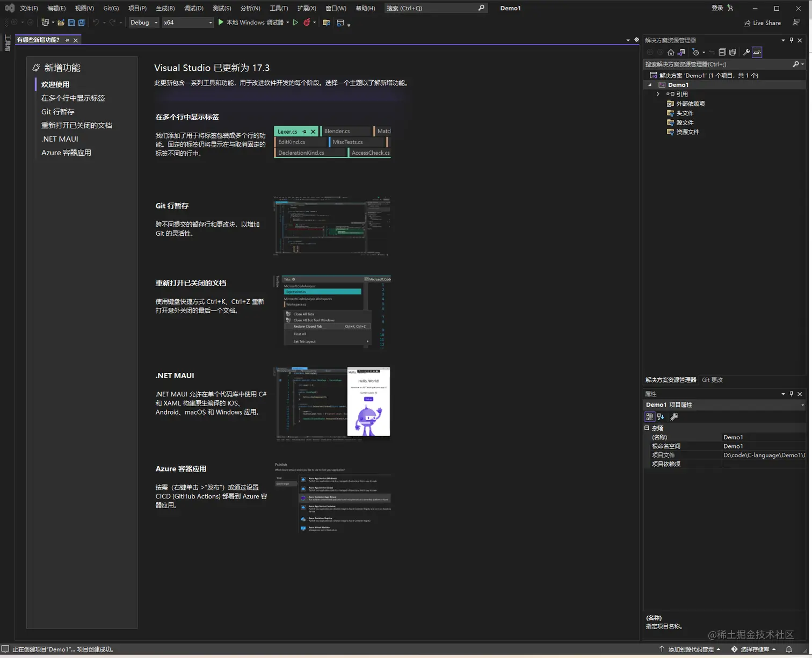This screenshot has height=658, width=812.
Task: Select the 头文件 folder in Solution Explorer
Action: point(684,113)
